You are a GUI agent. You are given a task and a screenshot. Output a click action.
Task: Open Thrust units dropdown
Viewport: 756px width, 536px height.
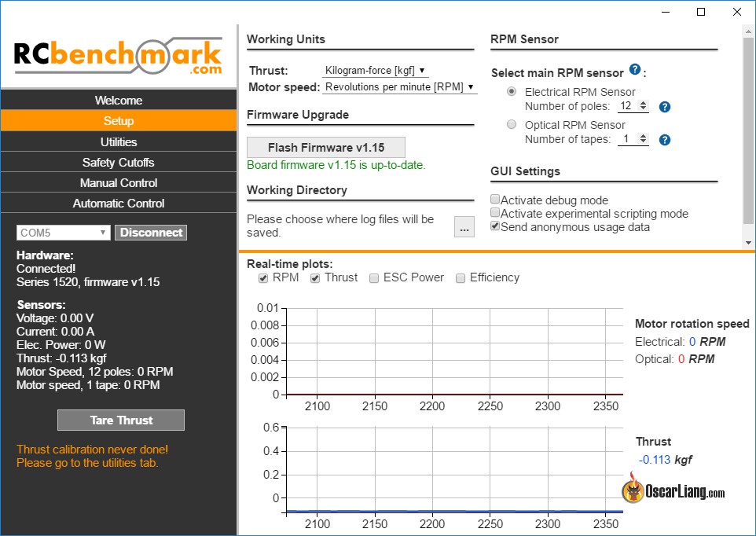[x=375, y=71]
